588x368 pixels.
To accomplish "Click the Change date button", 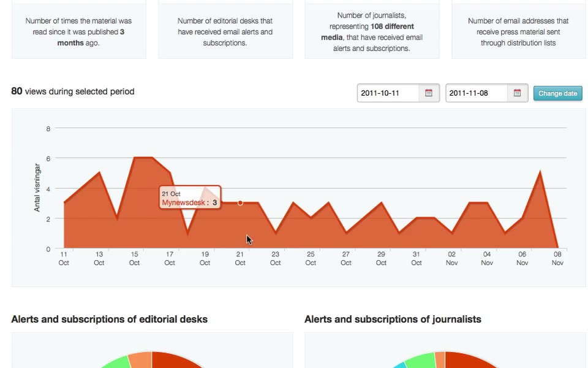I will click(x=557, y=93).
